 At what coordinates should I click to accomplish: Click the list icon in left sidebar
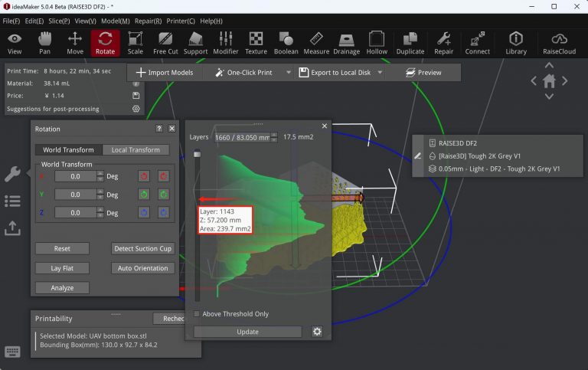click(12, 201)
